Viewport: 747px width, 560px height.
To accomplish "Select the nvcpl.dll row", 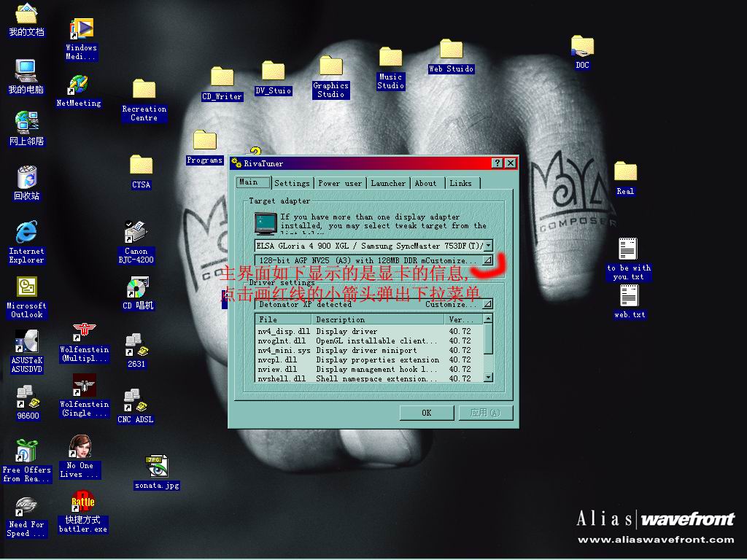I will pos(369,360).
